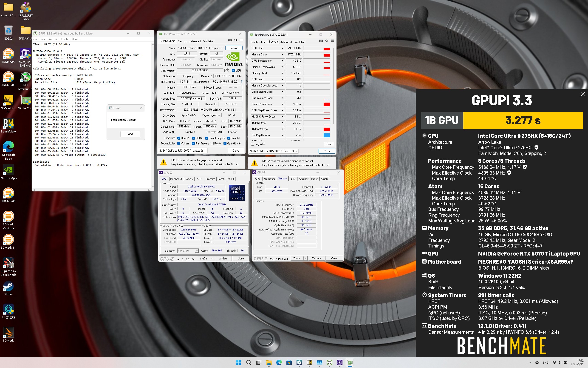Open the Socket #1 selection dropdown in CPU-Z

point(188,251)
